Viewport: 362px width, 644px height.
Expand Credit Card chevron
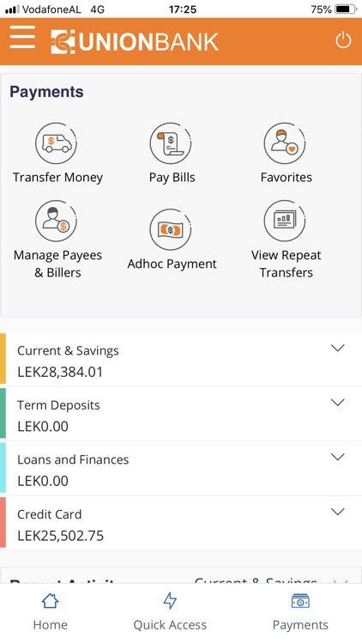[x=337, y=512]
